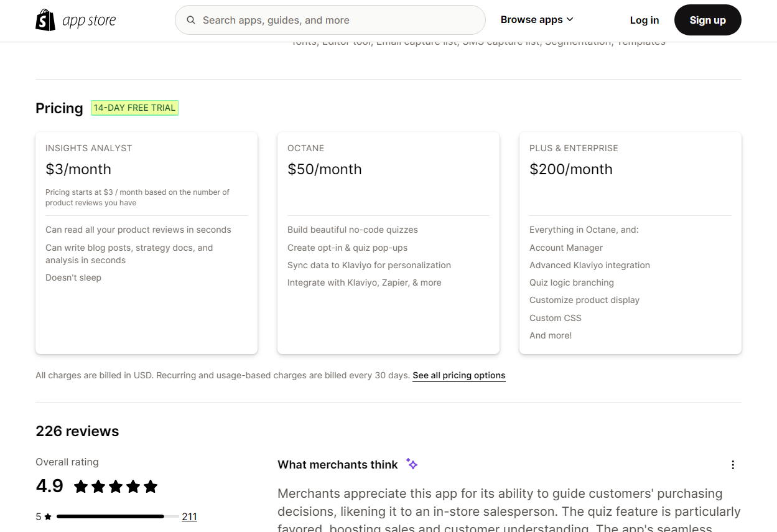Click 'Doesn't sleep' feature text
The height and width of the screenshot is (532, 777).
(x=73, y=278)
